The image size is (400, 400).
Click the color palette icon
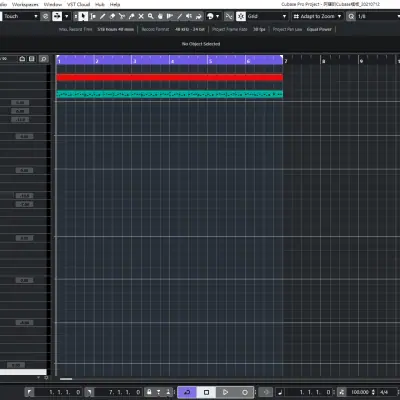click(210, 16)
